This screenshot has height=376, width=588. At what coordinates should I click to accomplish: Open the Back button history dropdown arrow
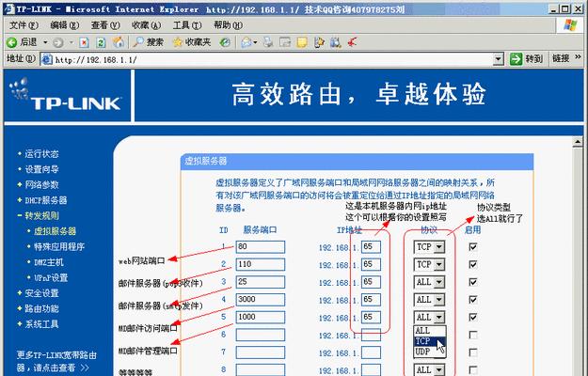45,42
